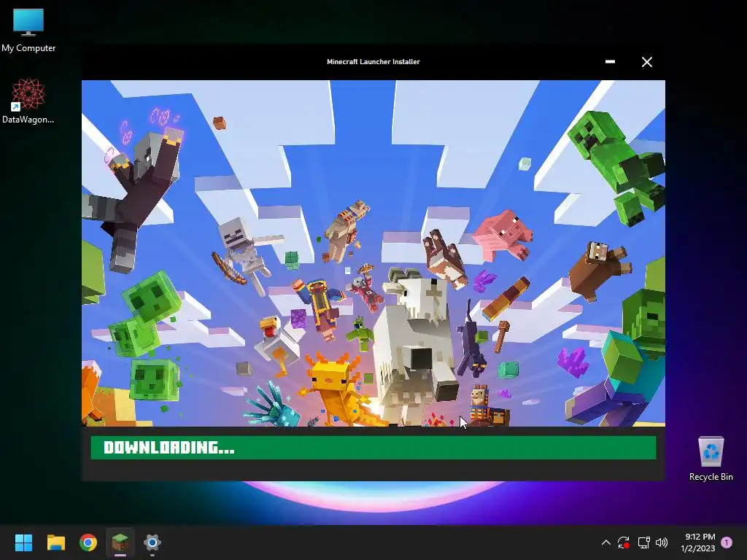747x560 pixels.
Task: Minimize the Minecraft Launcher Installer window
Action: pos(610,62)
